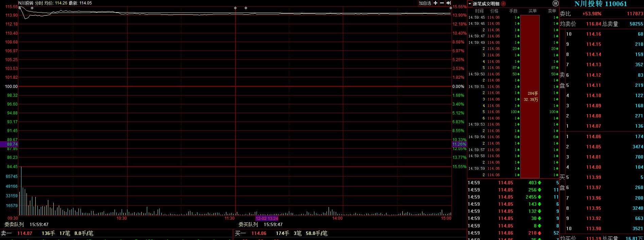
Task: Click large red 284手 32.39万 buy-order bar
Action: click(530, 96)
